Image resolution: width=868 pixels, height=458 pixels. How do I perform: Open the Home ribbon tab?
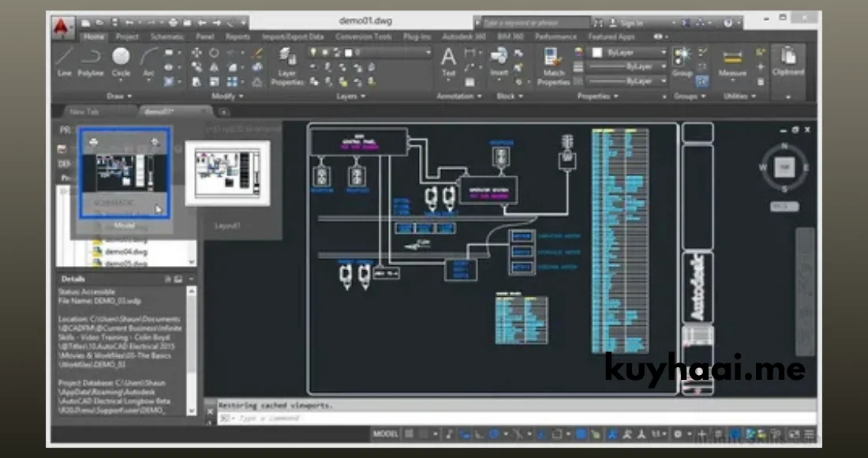click(94, 36)
